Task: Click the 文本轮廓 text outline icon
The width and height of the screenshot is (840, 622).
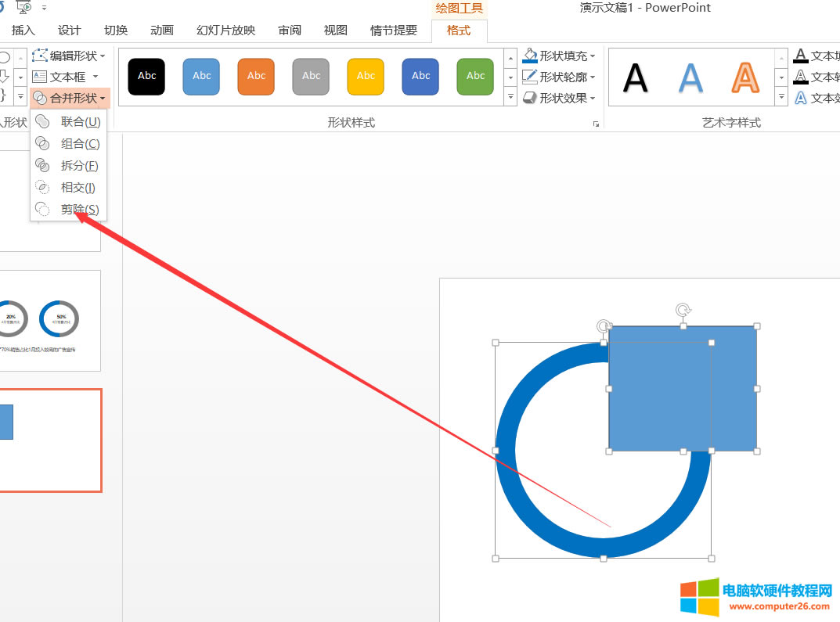Action: pos(800,76)
